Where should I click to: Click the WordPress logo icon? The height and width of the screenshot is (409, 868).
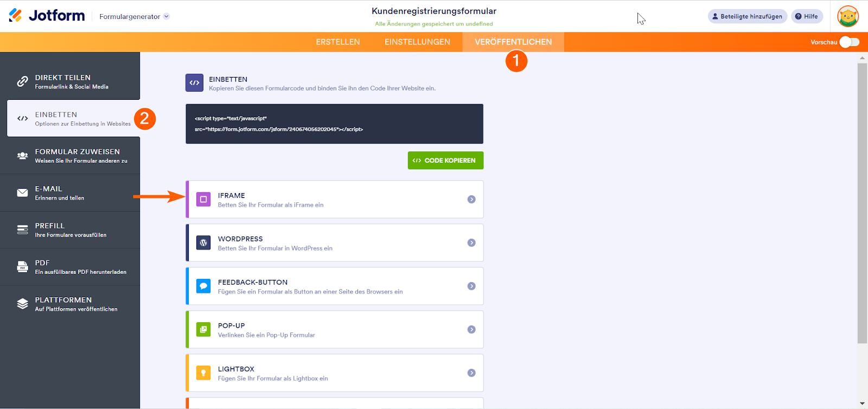pos(203,243)
